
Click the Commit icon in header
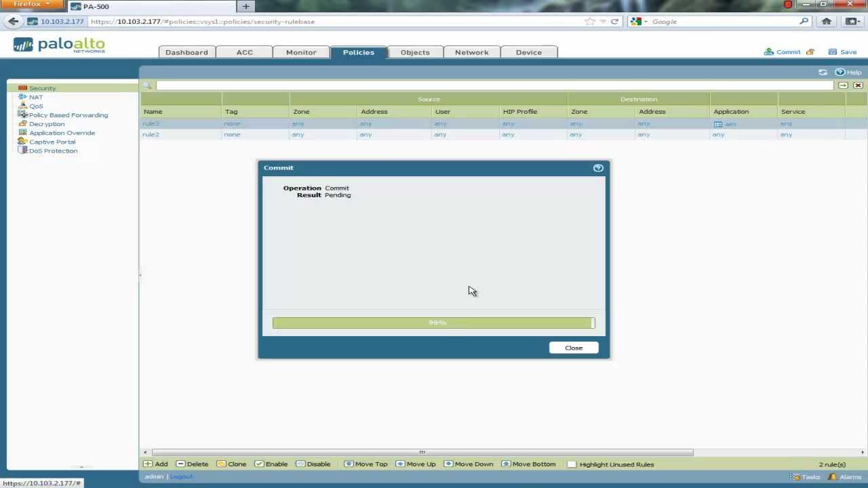click(x=768, y=52)
